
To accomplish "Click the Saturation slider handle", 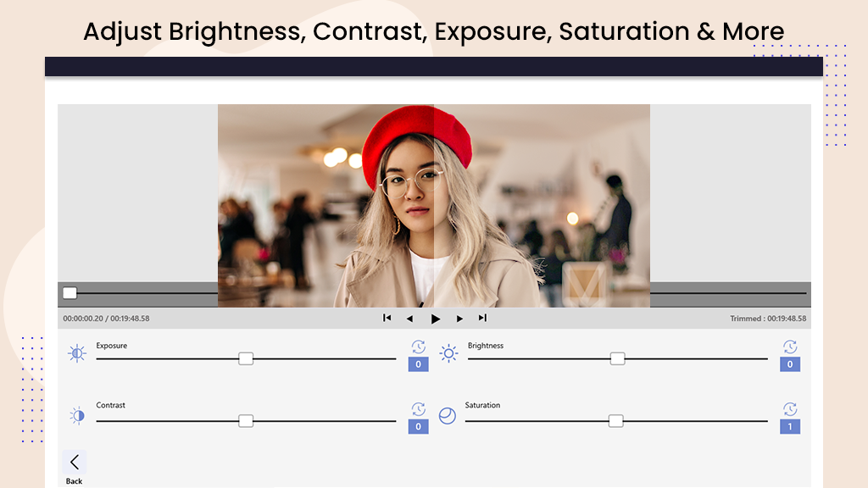I will pos(615,421).
